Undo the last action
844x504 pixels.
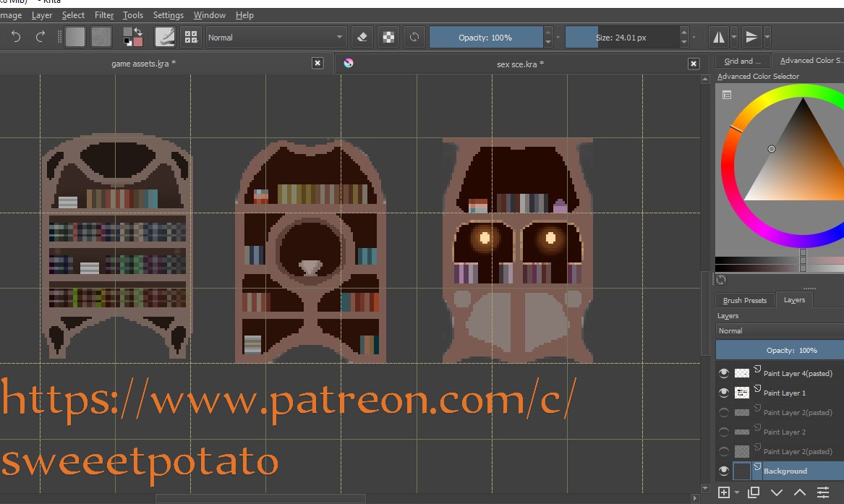click(16, 37)
